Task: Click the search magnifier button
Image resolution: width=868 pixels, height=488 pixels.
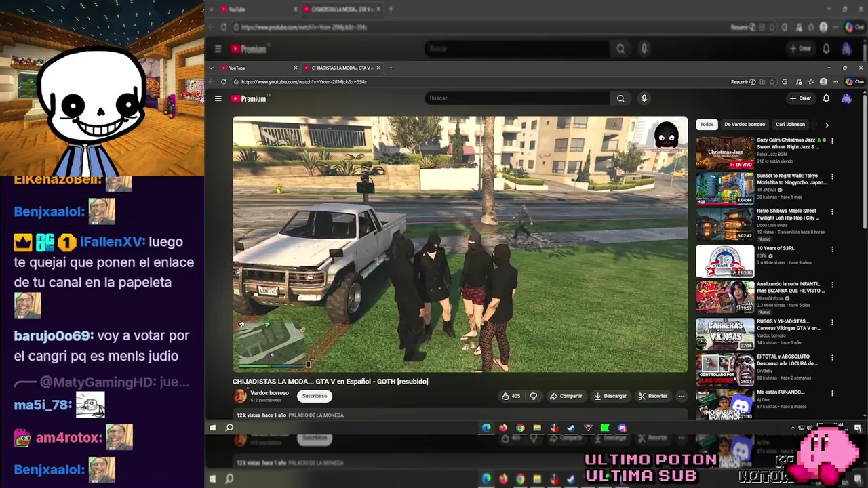Action: click(620, 98)
